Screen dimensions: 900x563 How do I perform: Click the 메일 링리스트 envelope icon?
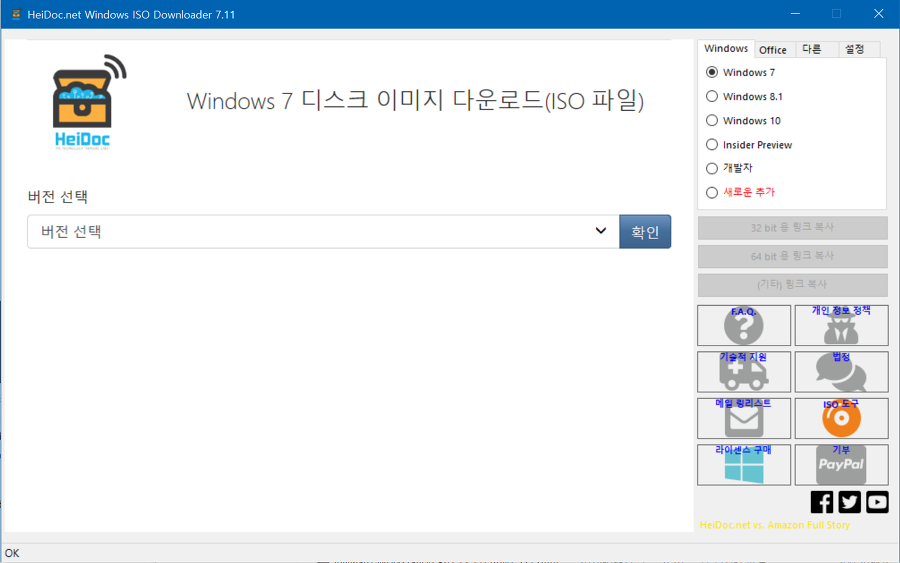pos(743,418)
